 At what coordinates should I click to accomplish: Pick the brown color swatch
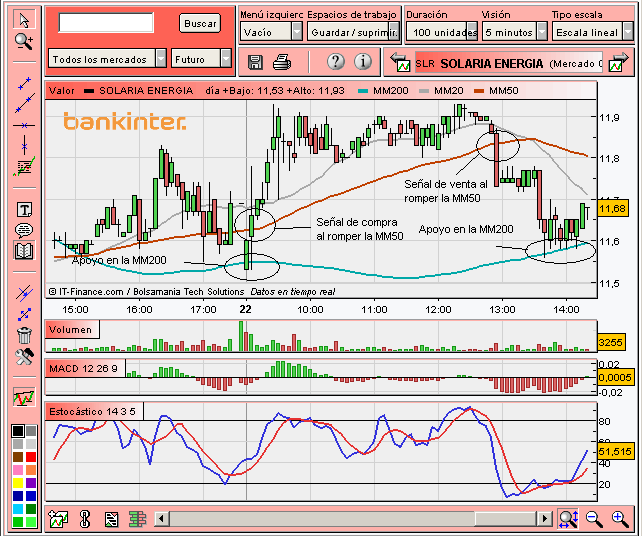pyautogui.click(x=18, y=457)
